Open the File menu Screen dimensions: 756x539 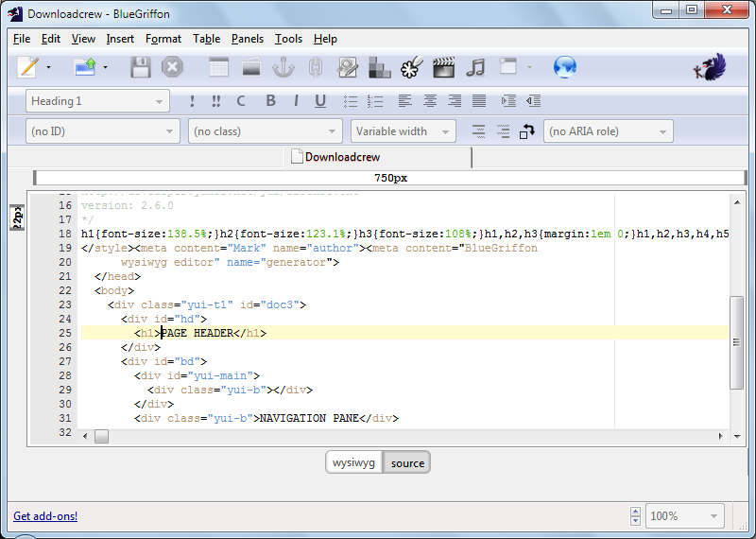click(22, 39)
